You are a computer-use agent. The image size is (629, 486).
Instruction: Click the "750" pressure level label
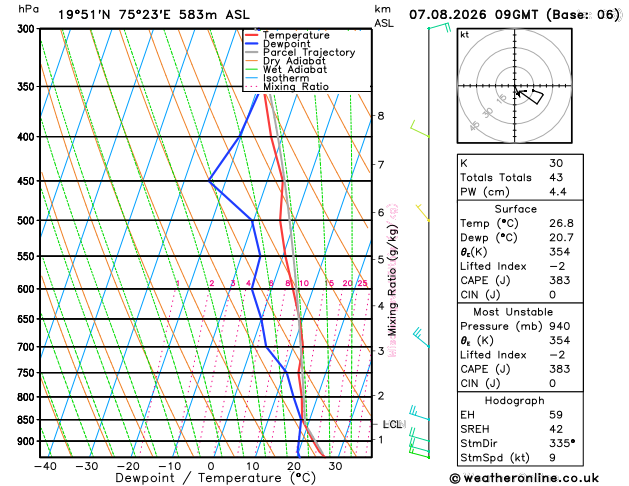click(x=26, y=373)
